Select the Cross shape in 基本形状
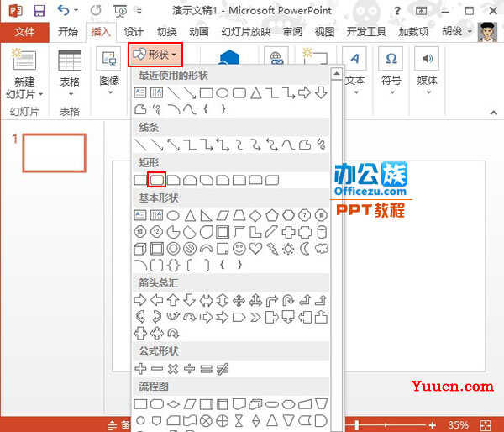The height and width of the screenshot is (432, 504). (x=288, y=232)
